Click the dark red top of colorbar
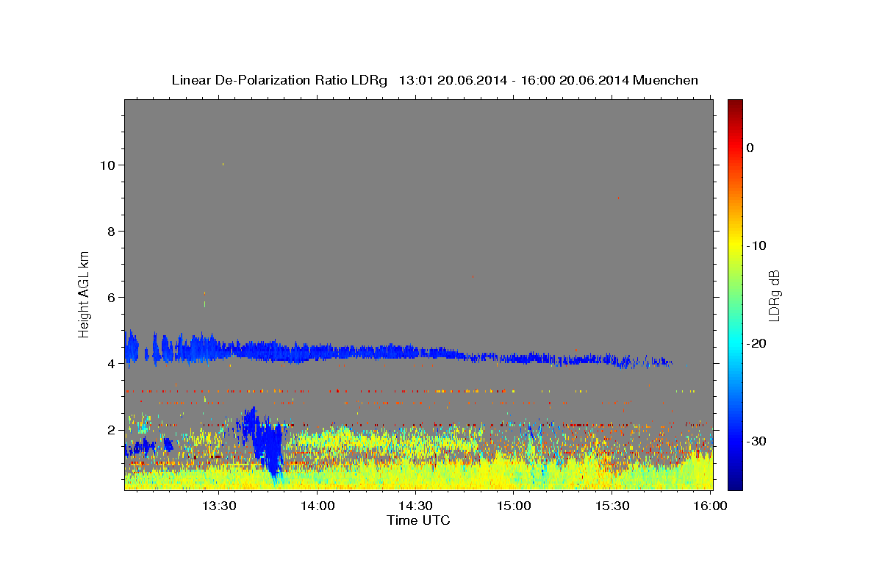Screen dimensions: 882x588 [x=735, y=107]
